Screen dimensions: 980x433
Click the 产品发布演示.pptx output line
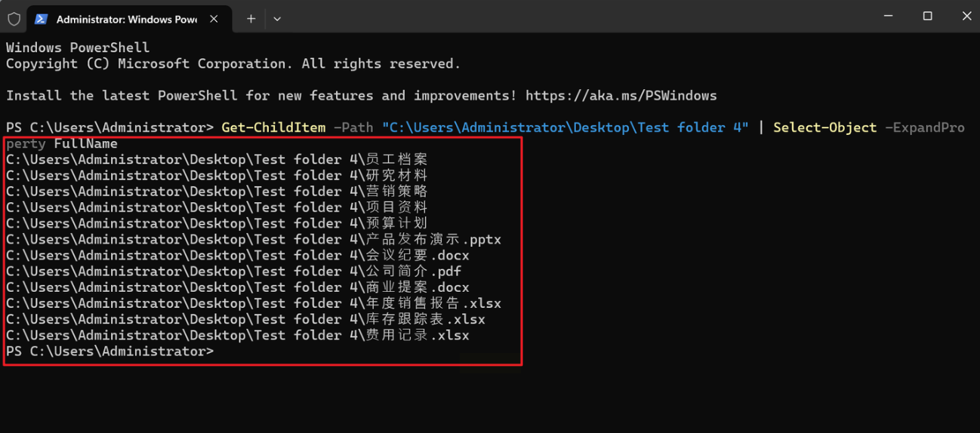point(253,239)
